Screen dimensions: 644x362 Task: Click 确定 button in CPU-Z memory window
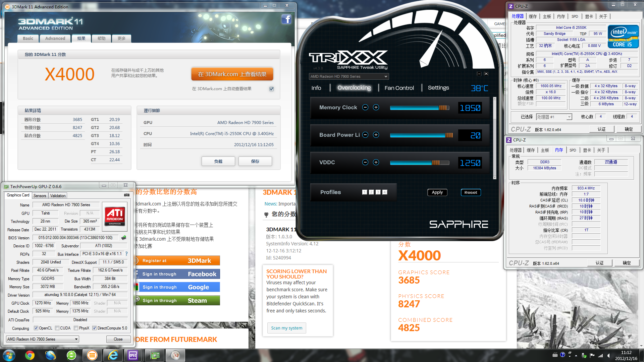[x=627, y=263]
